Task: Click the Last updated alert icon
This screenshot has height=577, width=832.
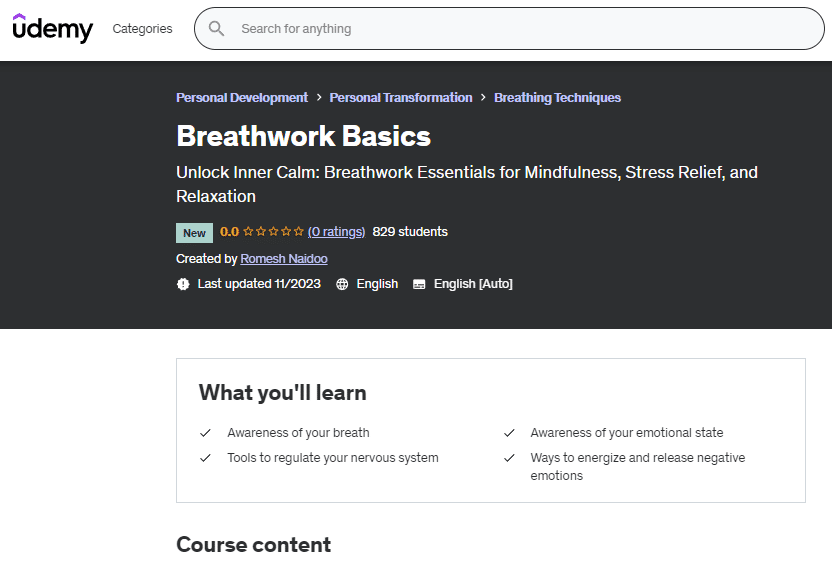Action: (x=183, y=284)
